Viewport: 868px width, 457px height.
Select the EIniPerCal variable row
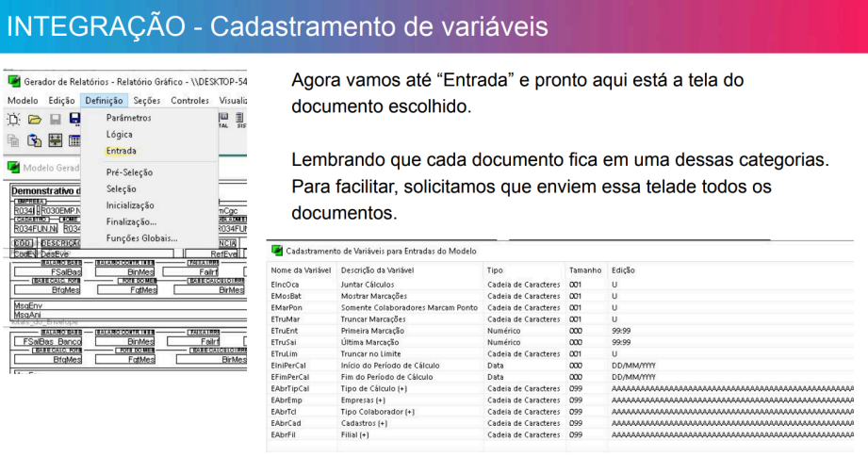coord(290,365)
